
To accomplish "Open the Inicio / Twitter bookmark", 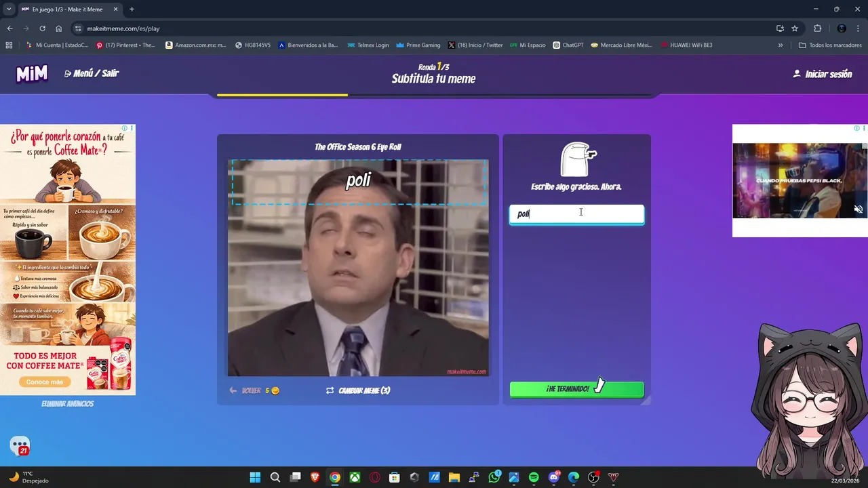I will tap(475, 45).
